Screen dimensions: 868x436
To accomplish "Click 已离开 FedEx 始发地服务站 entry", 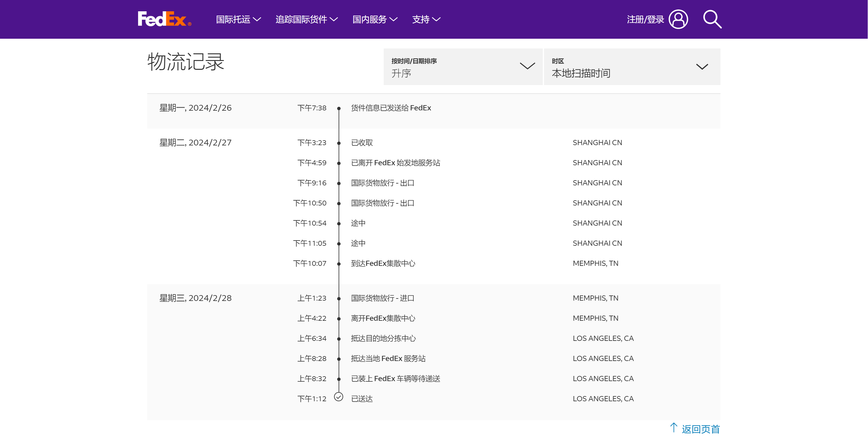I will pyautogui.click(x=396, y=163).
